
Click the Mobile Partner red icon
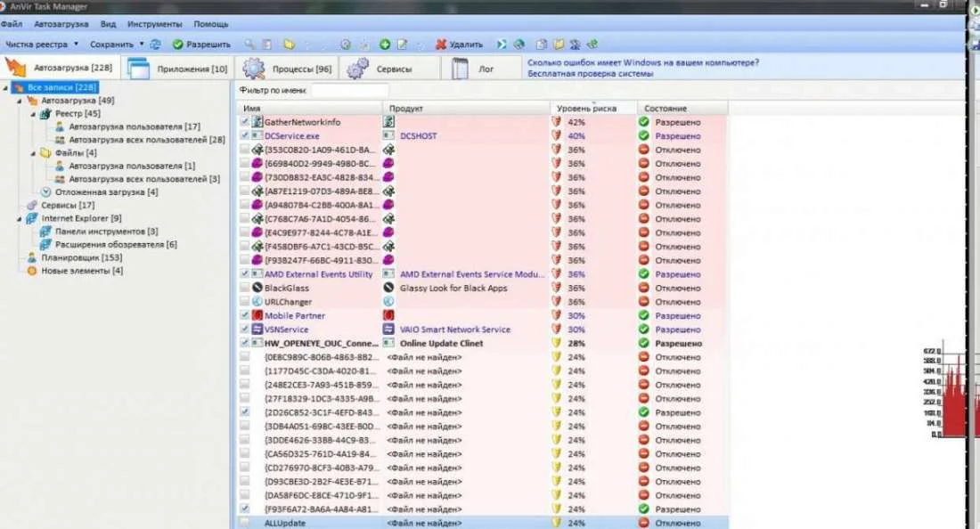click(257, 315)
